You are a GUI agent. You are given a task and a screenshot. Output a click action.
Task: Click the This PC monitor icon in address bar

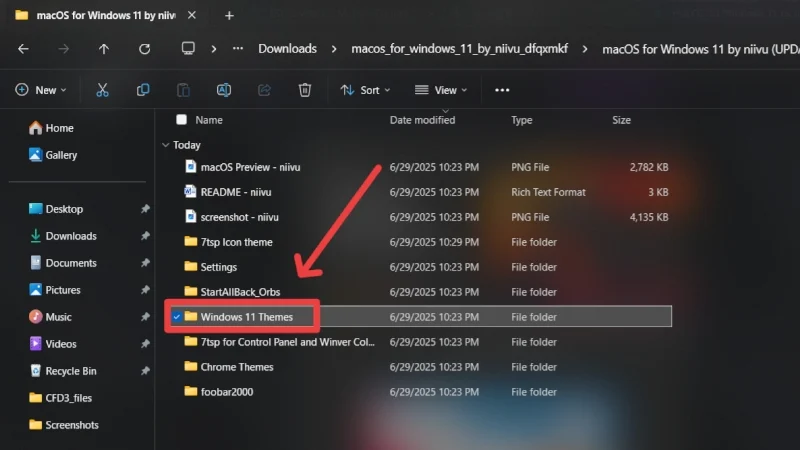click(x=188, y=48)
